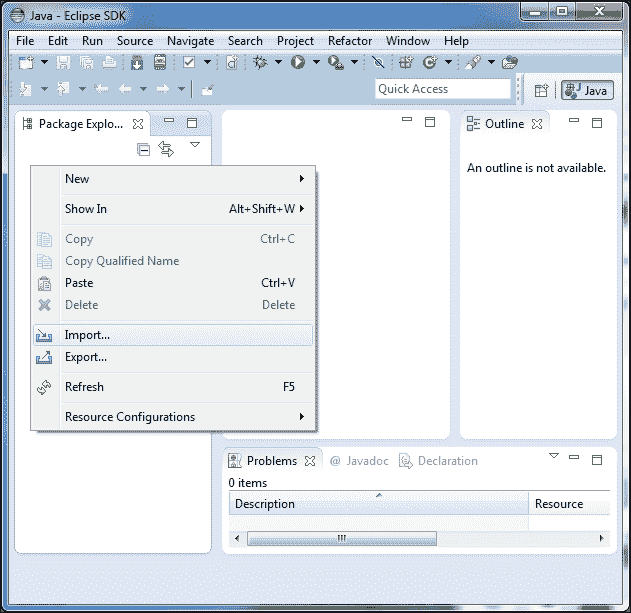Click the Back navigation arrow
Screen dimensions: 631x613
point(125,89)
